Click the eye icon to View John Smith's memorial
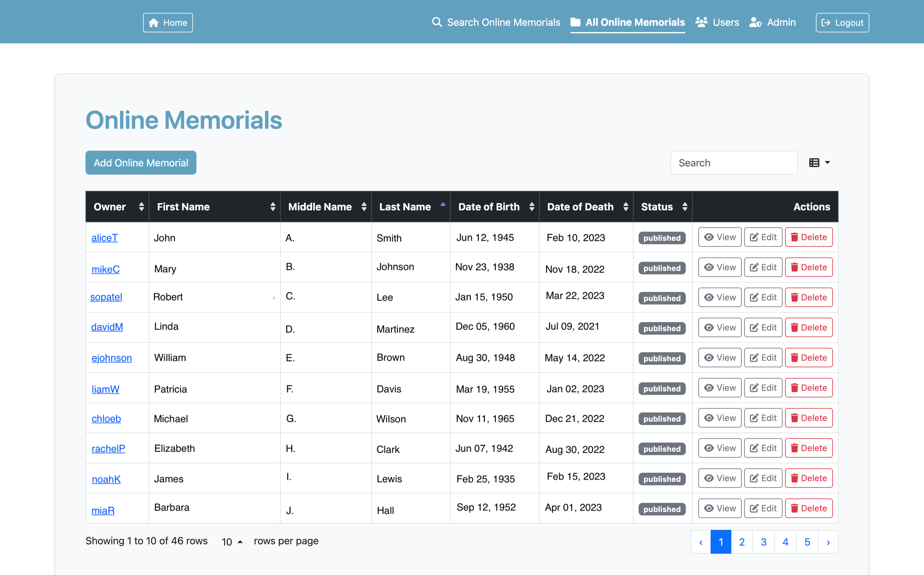 pos(709,237)
